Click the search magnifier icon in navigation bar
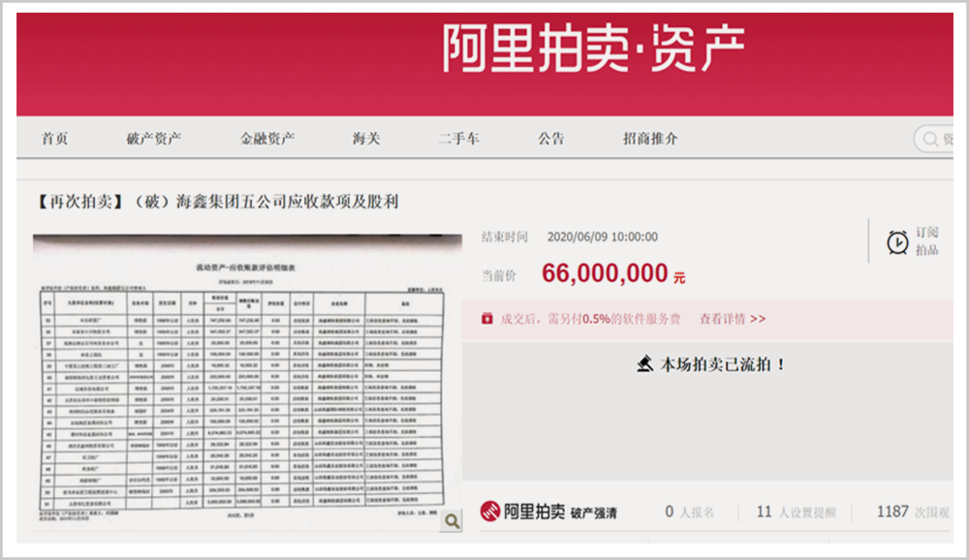 [x=930, y=140]
